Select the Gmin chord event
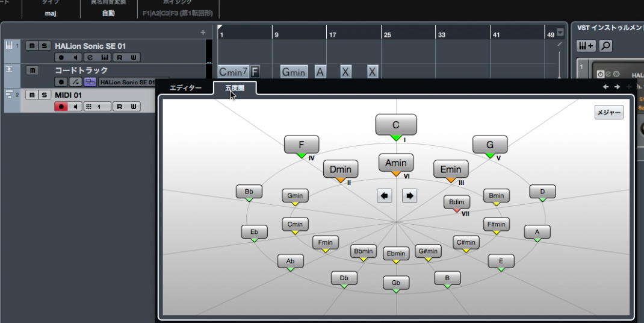This screenshot has height=323, width=644. click(293, 72)
